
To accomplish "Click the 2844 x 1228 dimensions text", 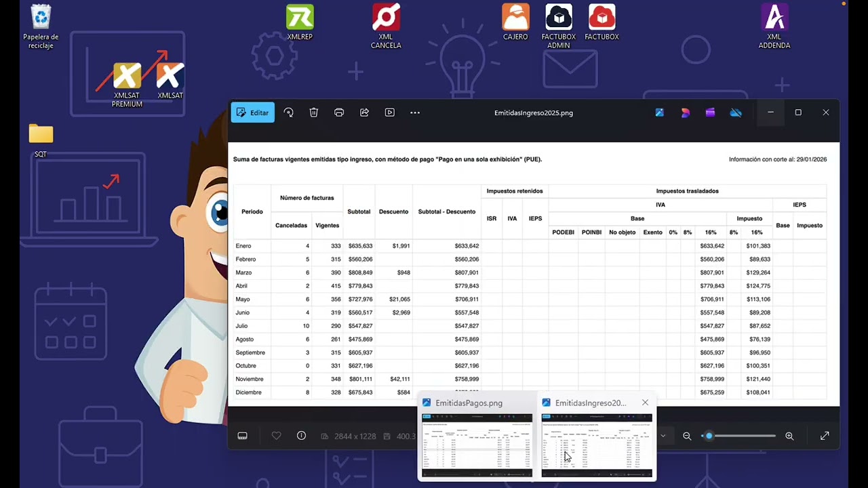I will 355,436.
